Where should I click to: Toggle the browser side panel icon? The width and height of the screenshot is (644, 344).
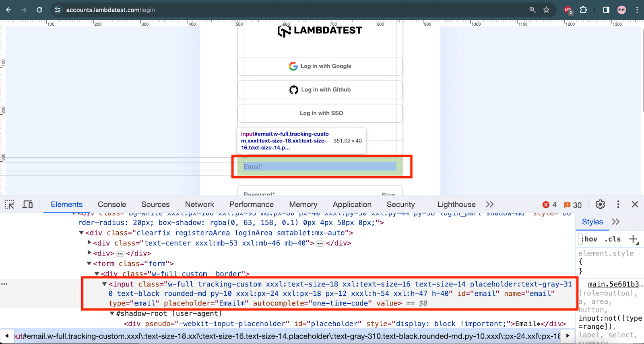pos(606,10)
